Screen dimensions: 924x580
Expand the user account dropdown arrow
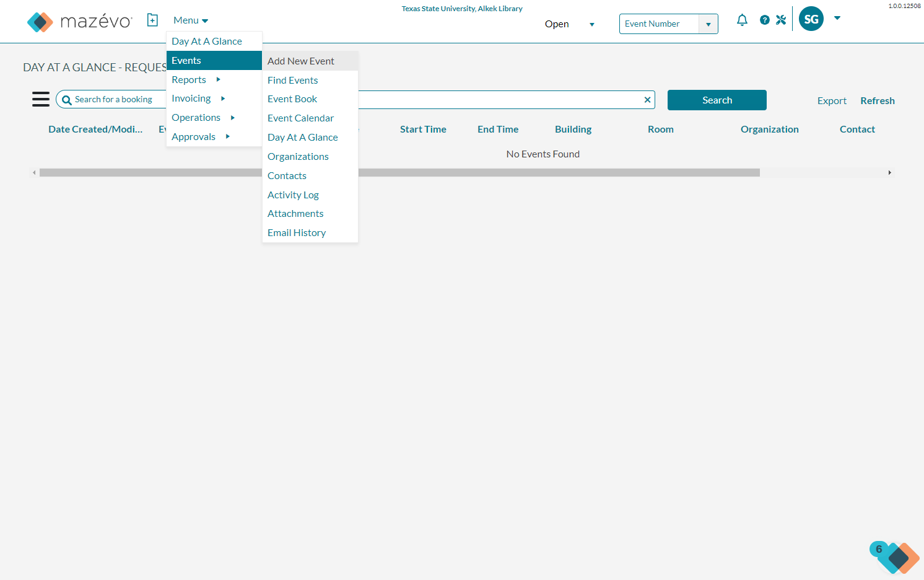click(837, 18)
